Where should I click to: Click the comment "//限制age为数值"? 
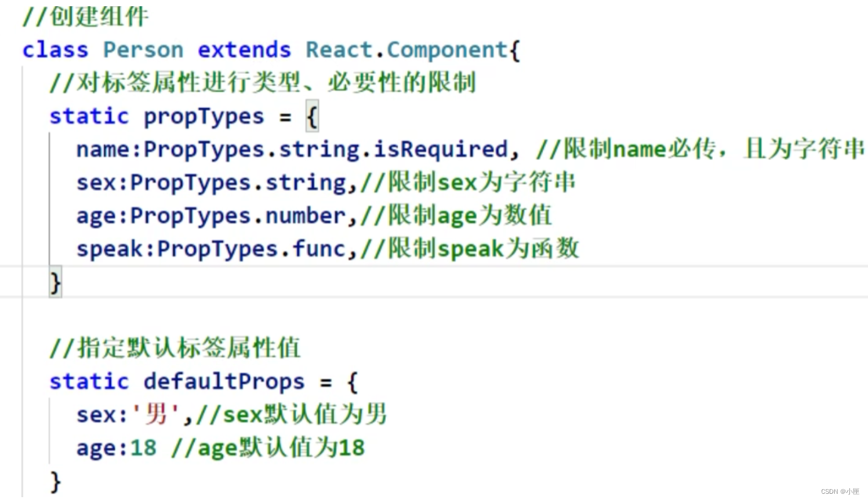(456, 216)
